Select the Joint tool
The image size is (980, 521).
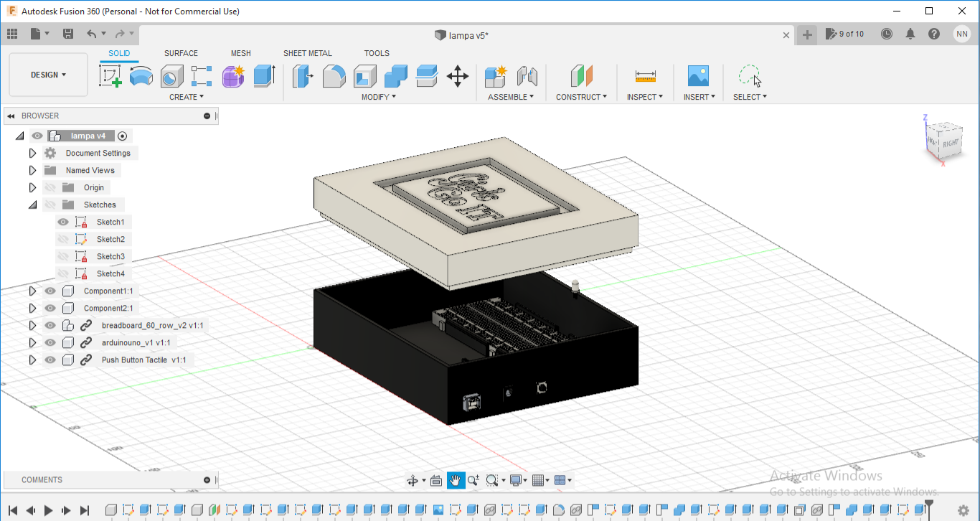click(527, 75)
